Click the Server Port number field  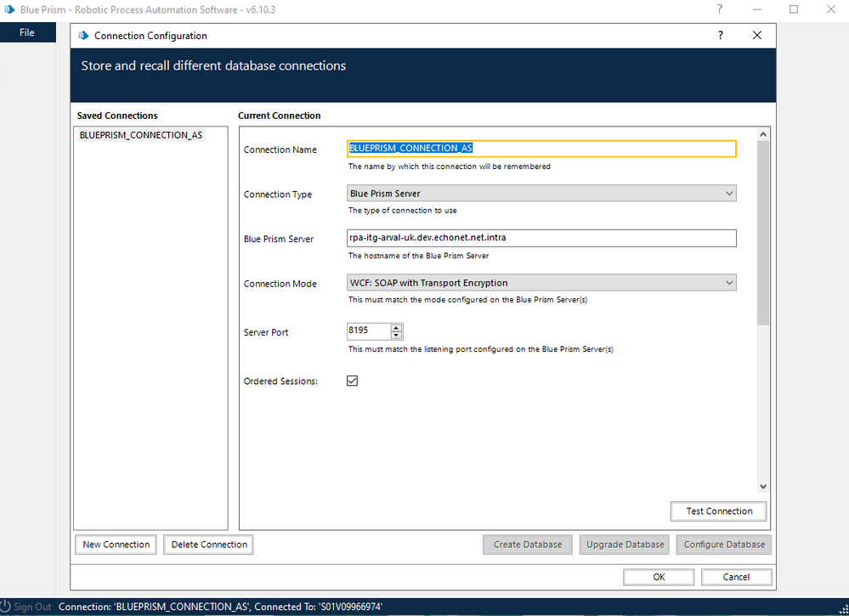(x=368, y=331)
